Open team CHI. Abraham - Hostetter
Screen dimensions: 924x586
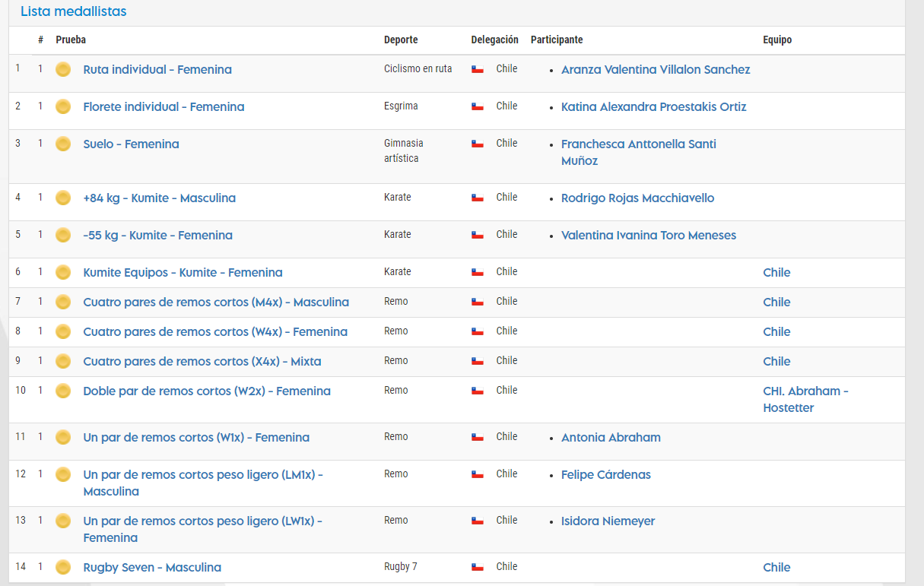click(805, 399)
